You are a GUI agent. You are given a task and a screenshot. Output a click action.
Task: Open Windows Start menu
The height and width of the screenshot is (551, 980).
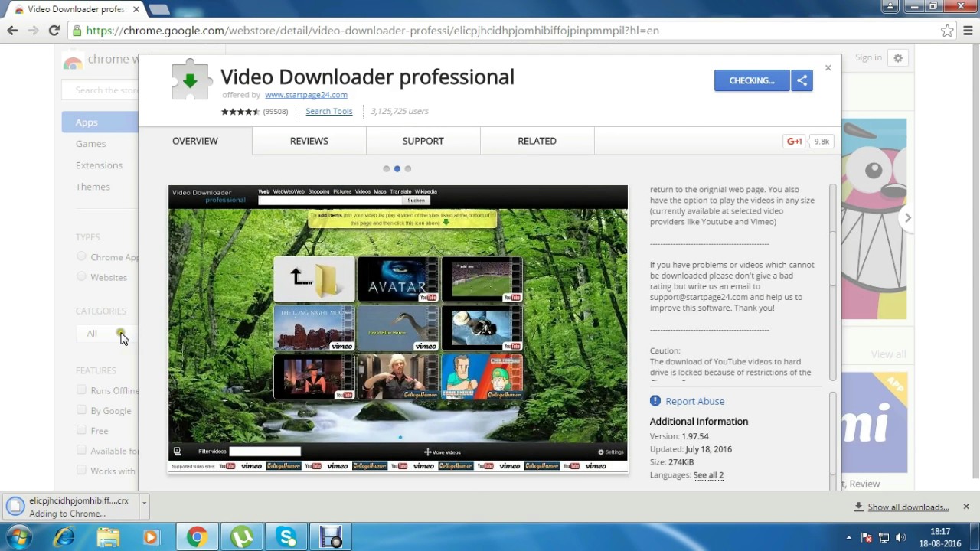coord(19,537)
